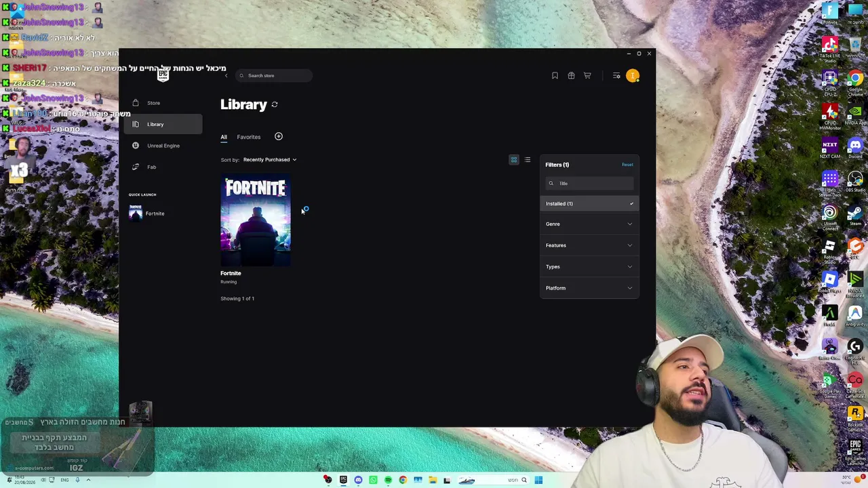Open the orange account profile avatar

(633, 76)
